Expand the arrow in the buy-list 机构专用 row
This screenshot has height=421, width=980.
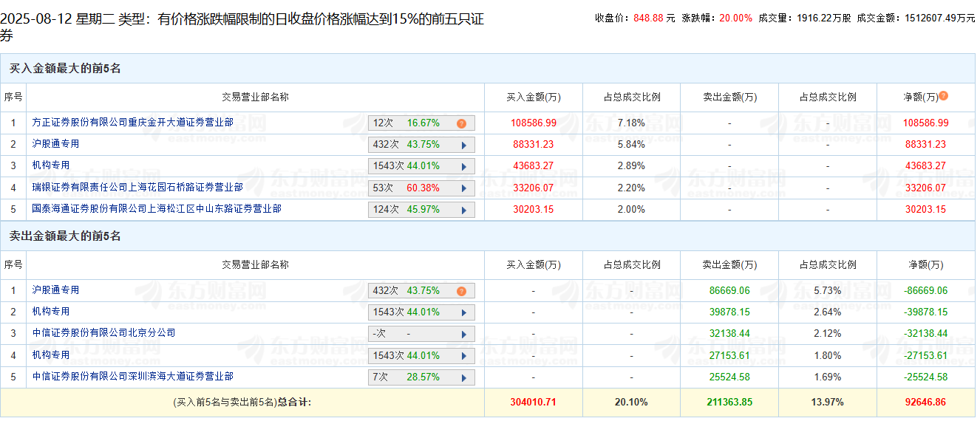pyautogui.click(x=464, y=167)
